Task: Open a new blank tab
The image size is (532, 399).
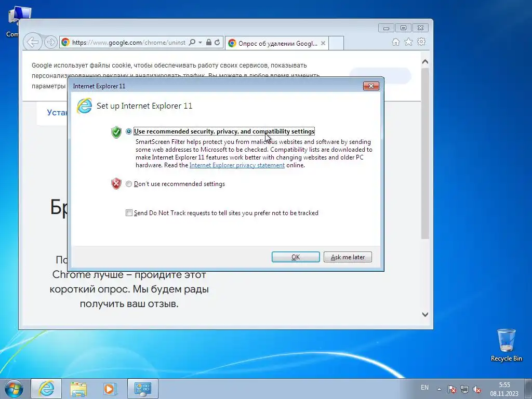Action: (x=336, y=43)
